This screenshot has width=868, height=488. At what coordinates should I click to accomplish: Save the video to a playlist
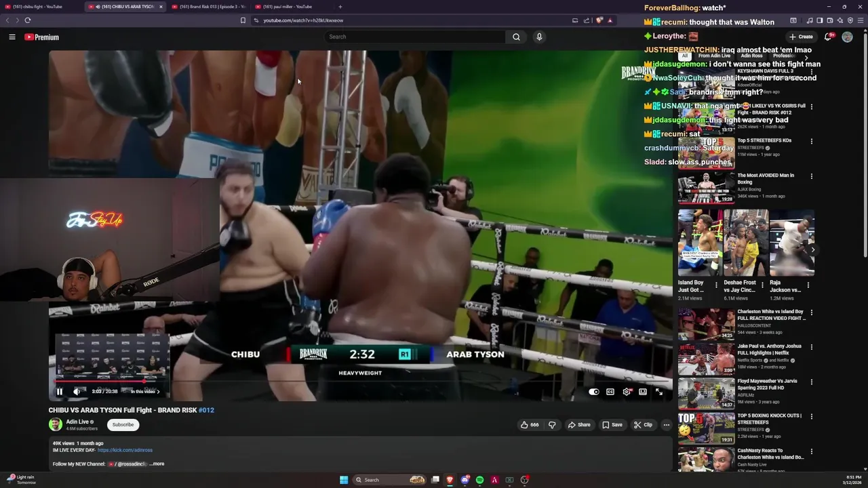coord(612,425)
